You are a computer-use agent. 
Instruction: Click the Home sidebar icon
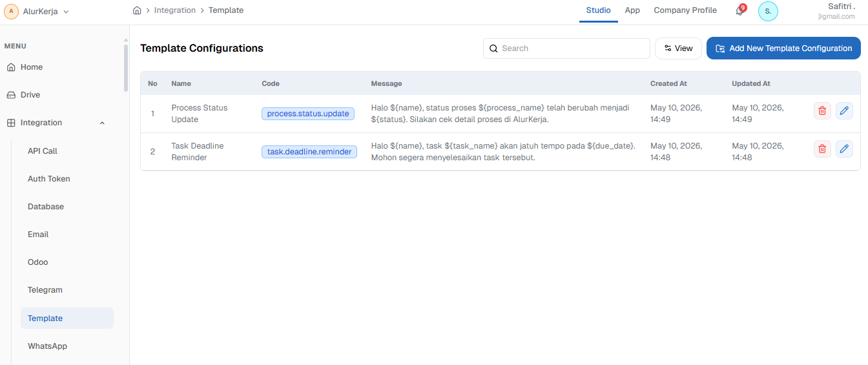pyautogui.click(x=11, y=67)
